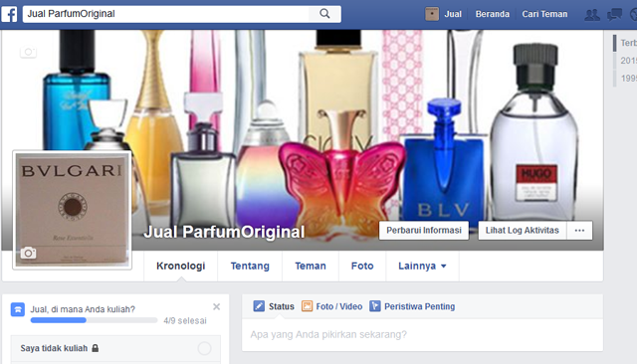Open the Foto tab
This screenshot has height=364, width=637.
362,266
